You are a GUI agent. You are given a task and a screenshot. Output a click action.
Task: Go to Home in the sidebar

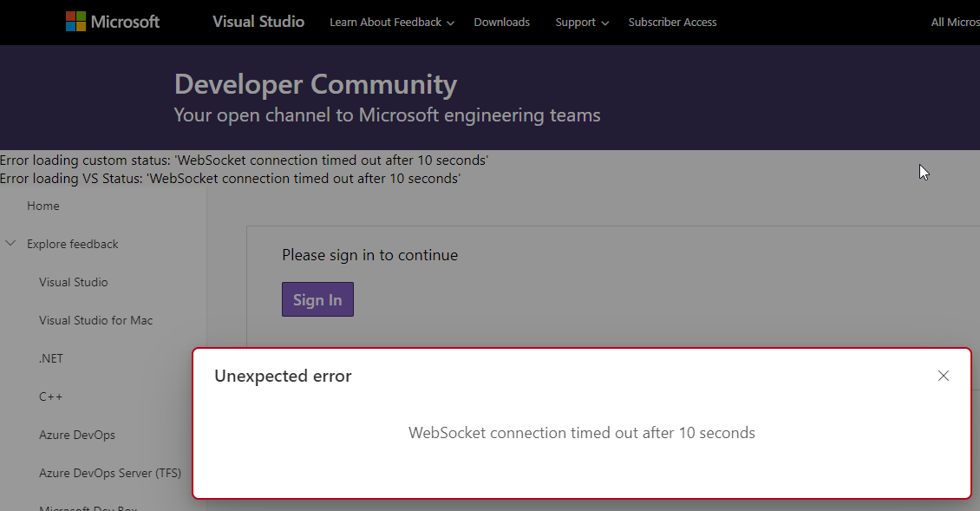43,206
